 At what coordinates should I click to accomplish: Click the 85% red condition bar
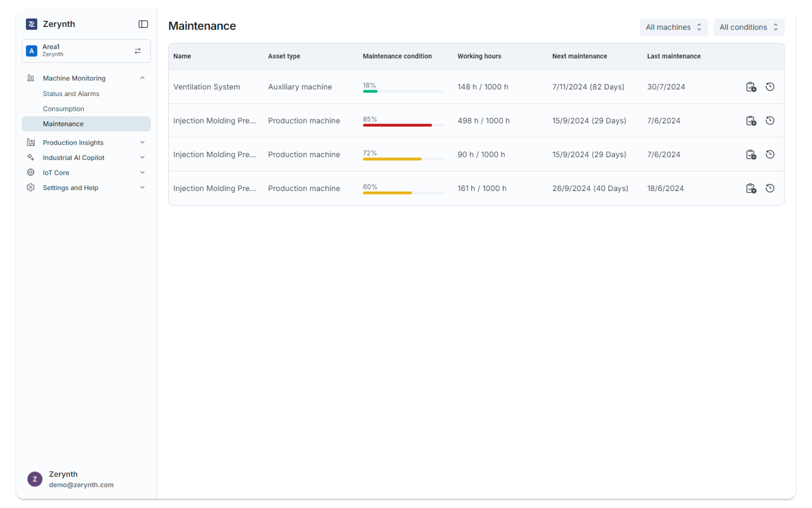[x=403, y=125]
